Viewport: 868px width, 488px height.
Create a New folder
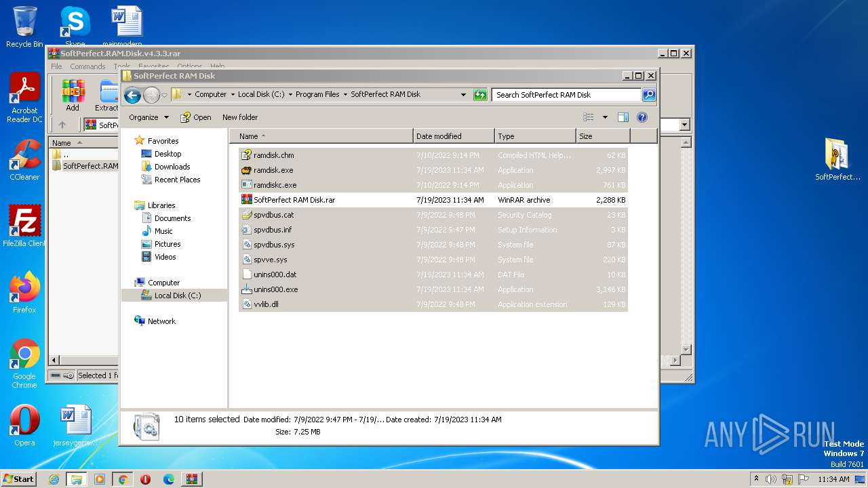(x=240, y=117)
